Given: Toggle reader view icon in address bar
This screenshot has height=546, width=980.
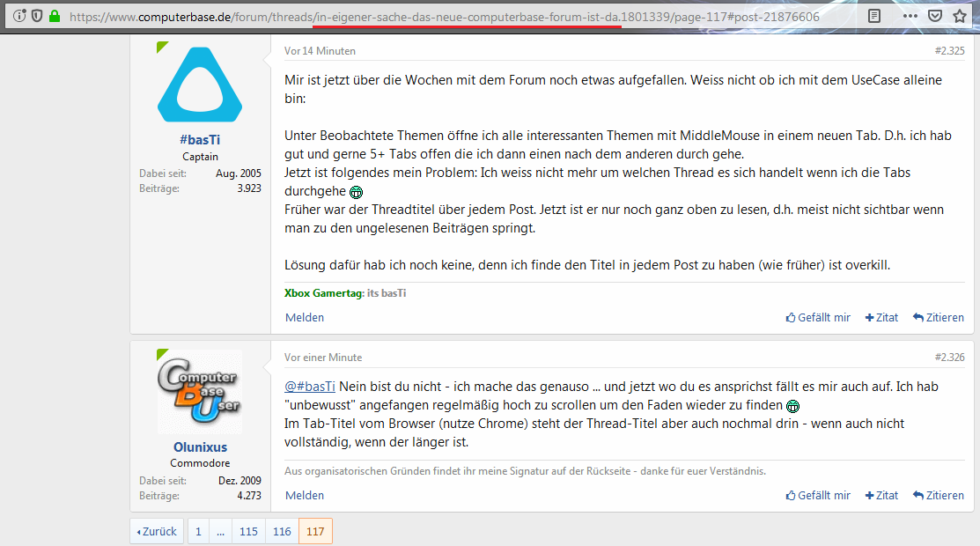Looking at the screenshot, I should (x=874, y=16).
